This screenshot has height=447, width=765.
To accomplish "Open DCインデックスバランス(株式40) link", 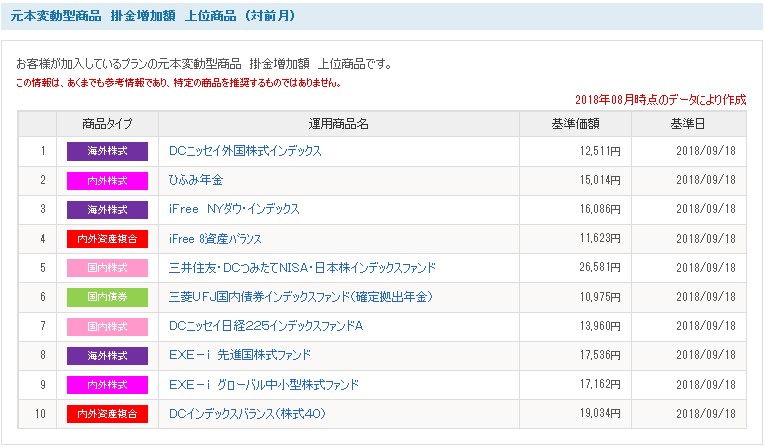I will coord(247,414).
